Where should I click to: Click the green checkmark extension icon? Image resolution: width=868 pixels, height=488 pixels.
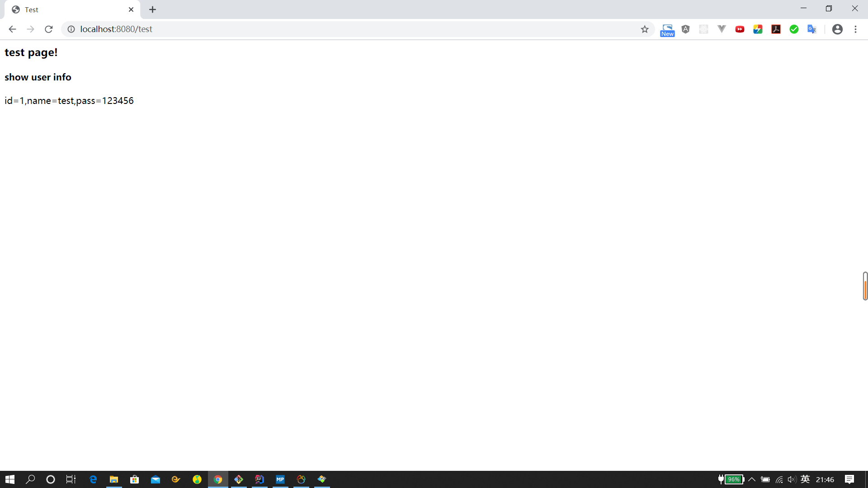point(794,29)
